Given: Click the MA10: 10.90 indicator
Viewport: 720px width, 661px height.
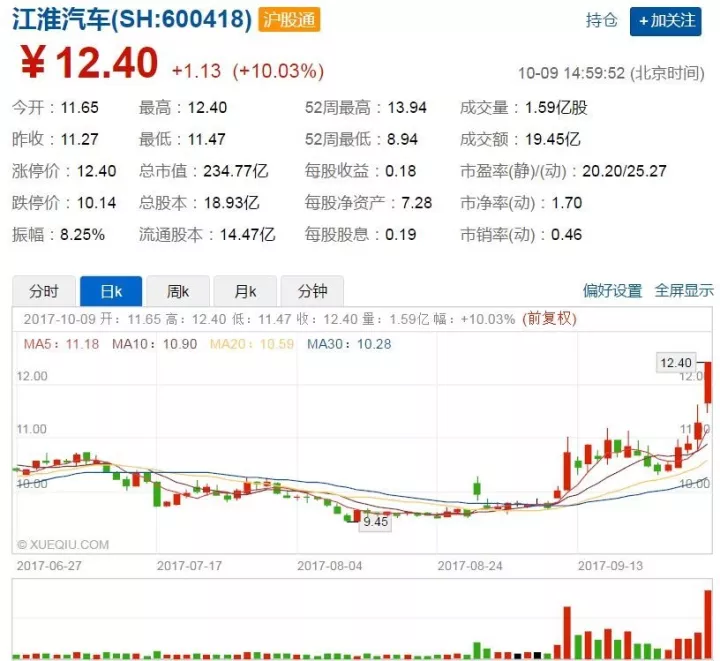Looking at the screenshot, I should (154, 344).
